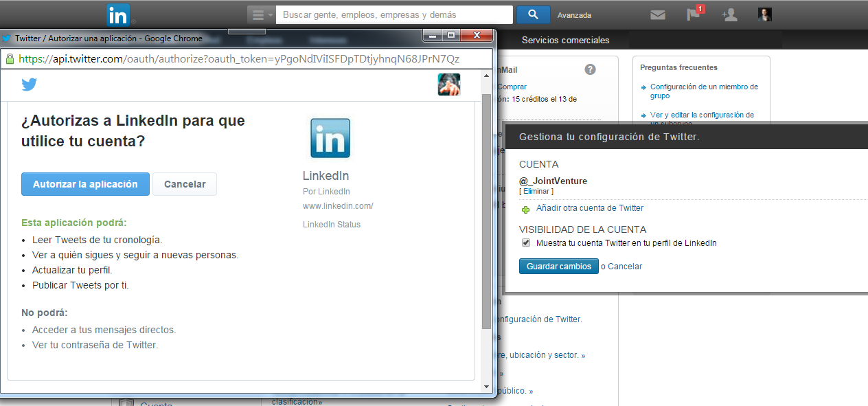
Task: Click the LinkedIn logo in top bar
Action: 117,15
